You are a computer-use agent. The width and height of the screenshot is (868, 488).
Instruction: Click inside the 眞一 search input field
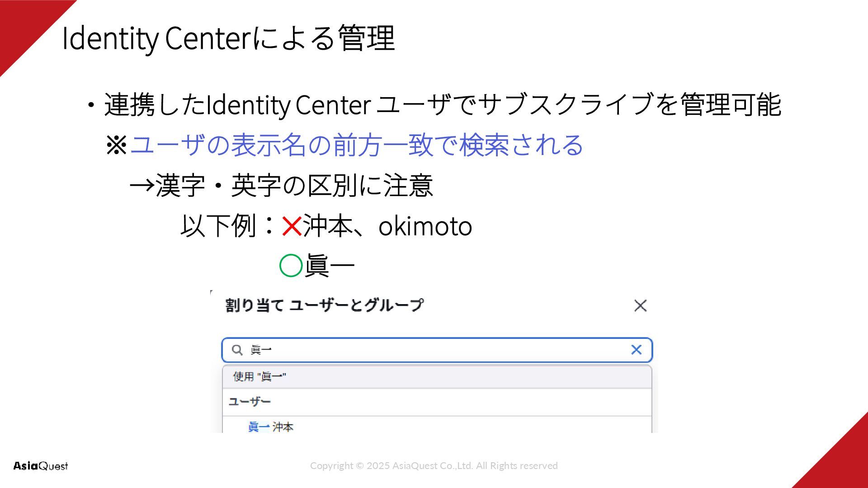click(x=437, y=350)
